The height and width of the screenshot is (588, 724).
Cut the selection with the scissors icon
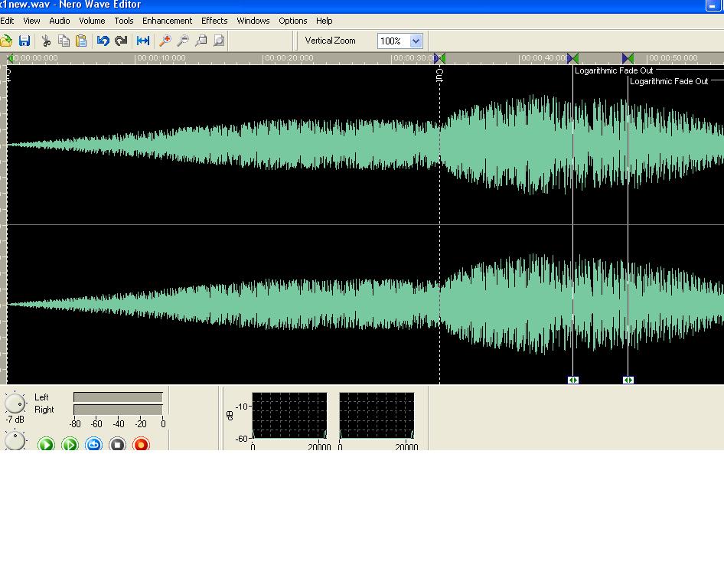click(x=46, y=41)
